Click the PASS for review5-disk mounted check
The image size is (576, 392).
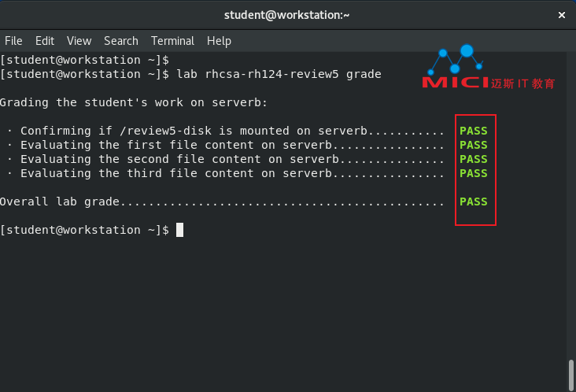pos(474,131)
